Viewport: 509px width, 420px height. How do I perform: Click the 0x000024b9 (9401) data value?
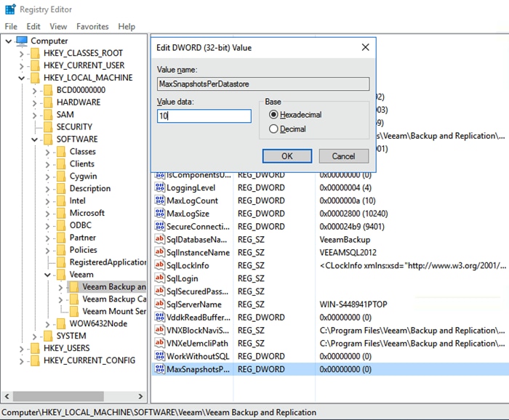coord(352,227)
